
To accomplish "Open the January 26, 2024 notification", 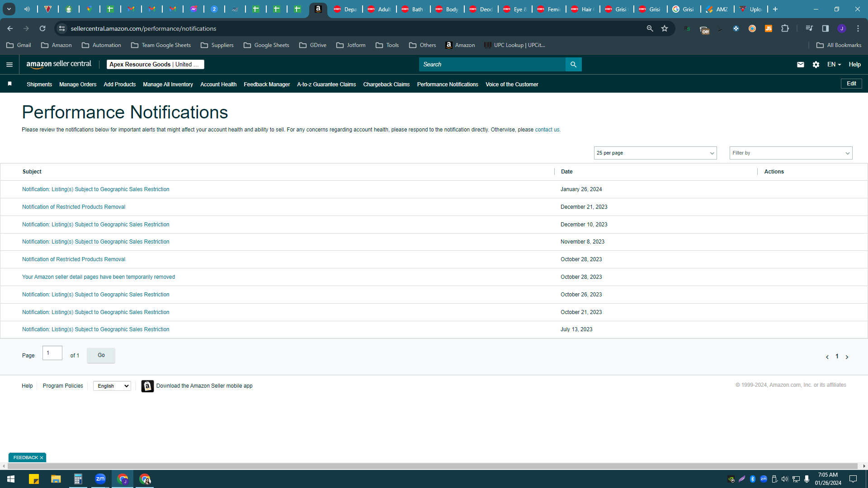I will point(96,189).
